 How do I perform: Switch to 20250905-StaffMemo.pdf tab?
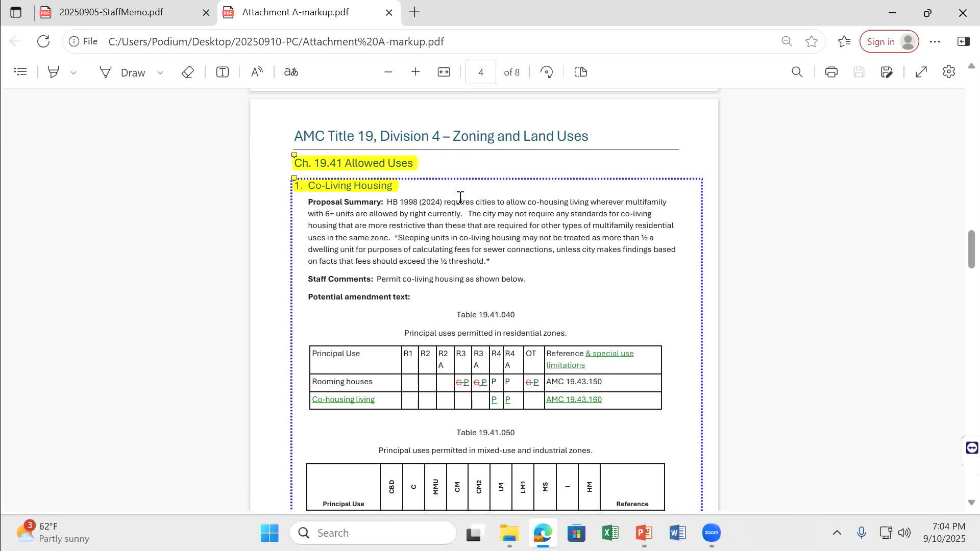[111, 12]
